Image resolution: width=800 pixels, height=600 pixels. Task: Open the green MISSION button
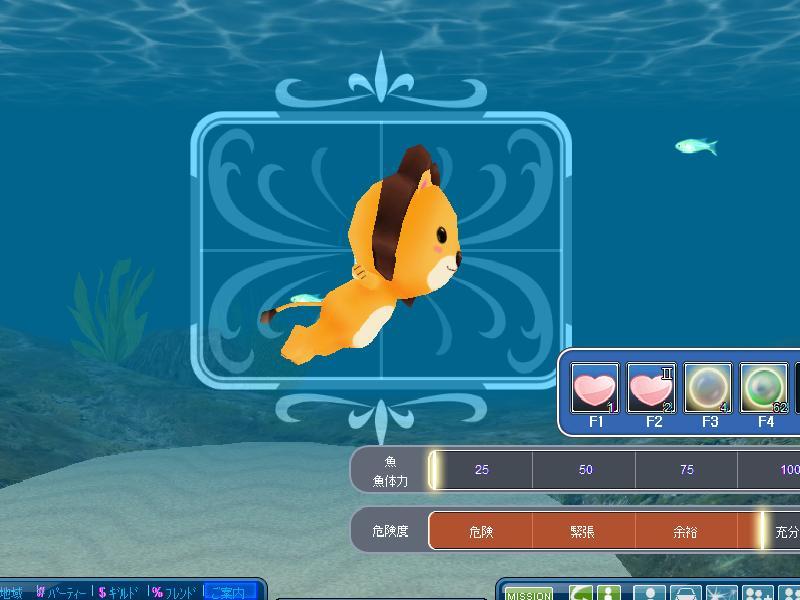pos(529,594)
